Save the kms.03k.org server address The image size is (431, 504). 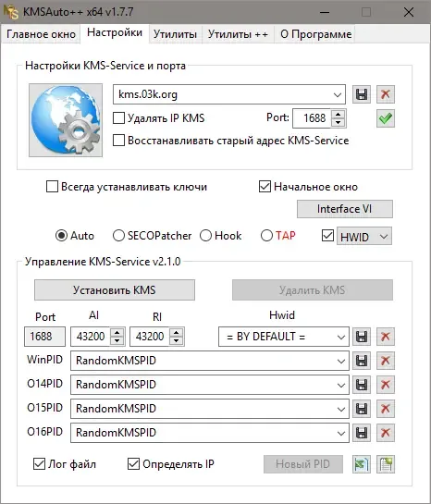(362, 94)
